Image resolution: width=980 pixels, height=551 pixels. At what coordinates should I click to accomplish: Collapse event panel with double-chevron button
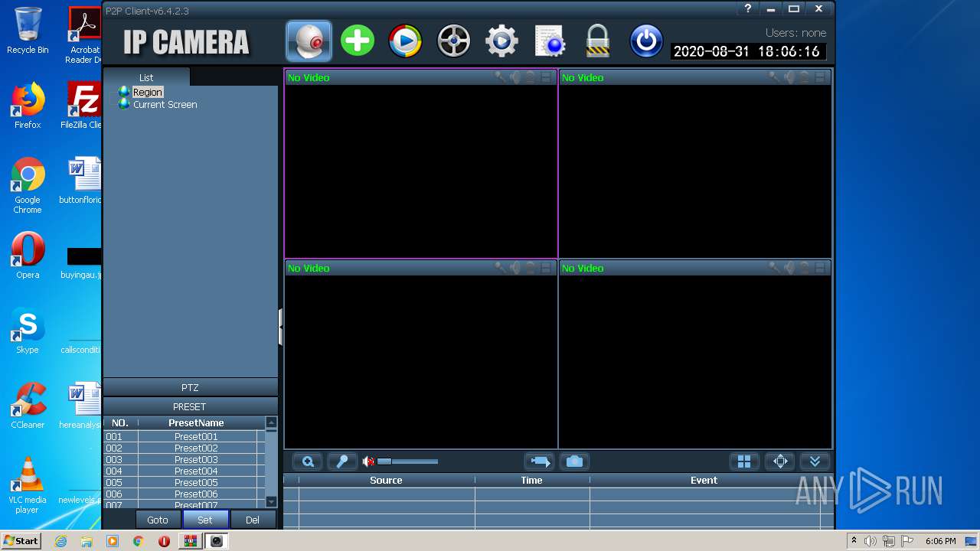click(x=815, y=461)
